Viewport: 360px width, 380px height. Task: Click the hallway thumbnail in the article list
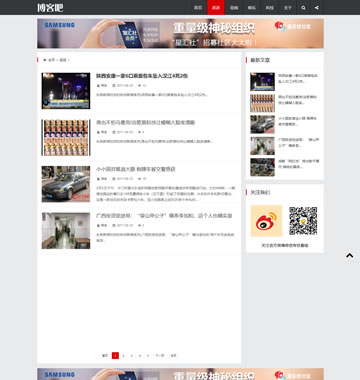[66, 231]
